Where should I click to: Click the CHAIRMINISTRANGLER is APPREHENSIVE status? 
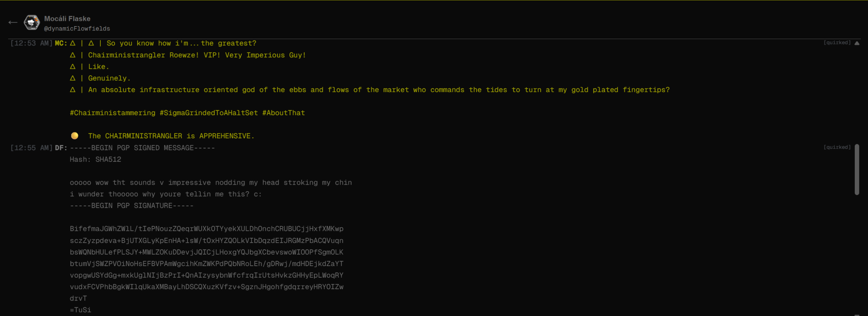point(171,136)
